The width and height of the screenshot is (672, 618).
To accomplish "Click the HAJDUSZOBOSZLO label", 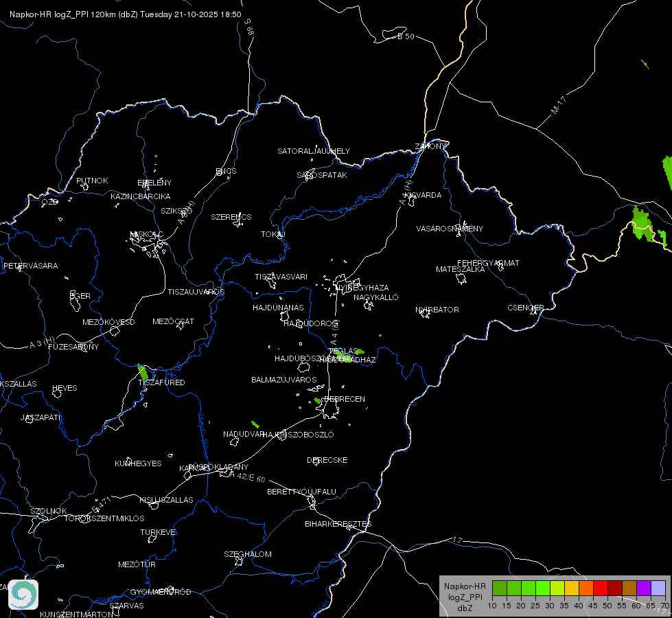I will (298, 435).
